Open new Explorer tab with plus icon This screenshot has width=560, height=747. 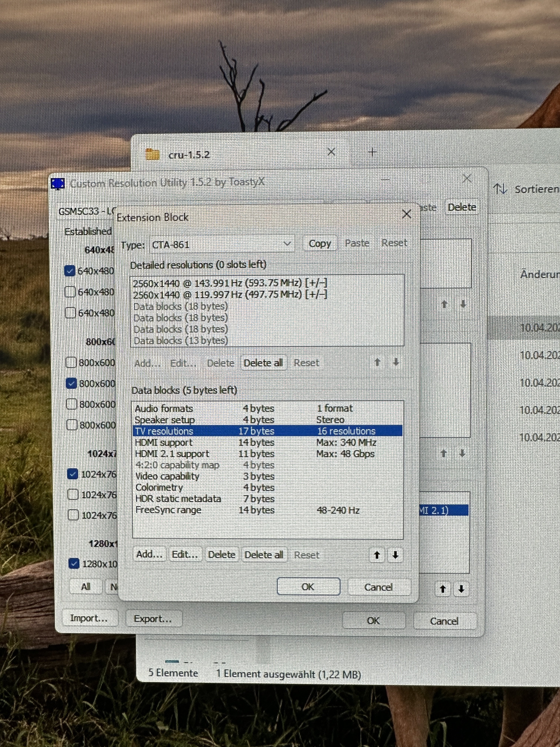372,152
